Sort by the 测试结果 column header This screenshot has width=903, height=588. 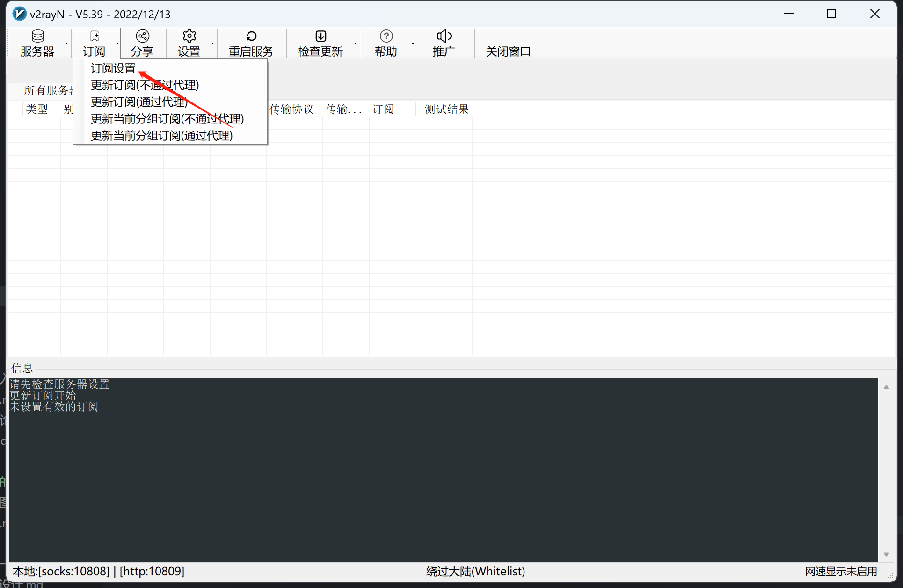click(x=444, y=109)
